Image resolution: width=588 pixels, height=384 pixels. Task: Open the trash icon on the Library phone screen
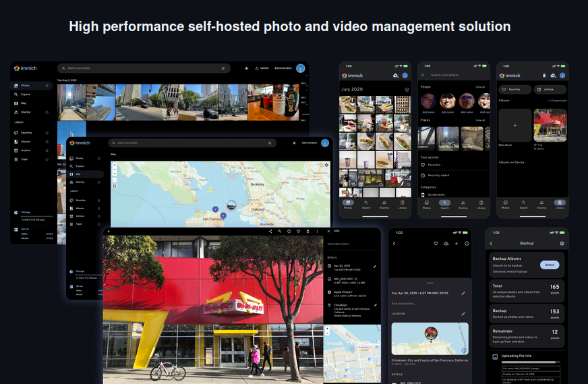point(544,76)
